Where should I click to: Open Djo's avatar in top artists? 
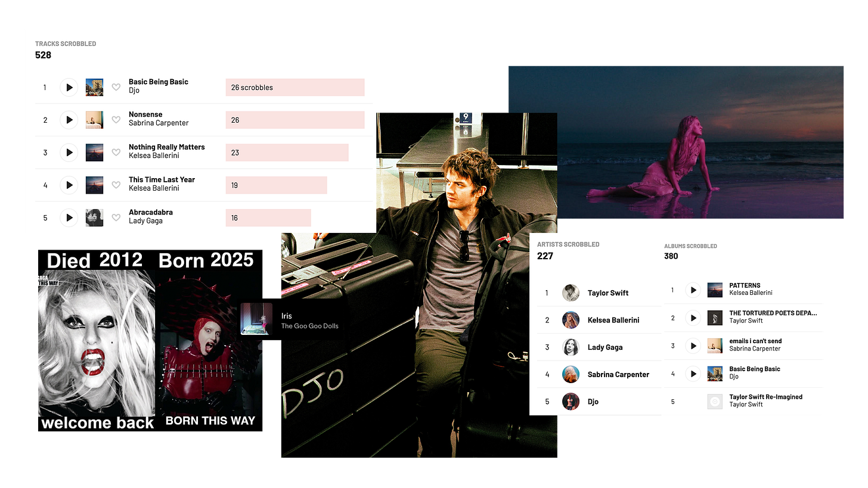571,402
